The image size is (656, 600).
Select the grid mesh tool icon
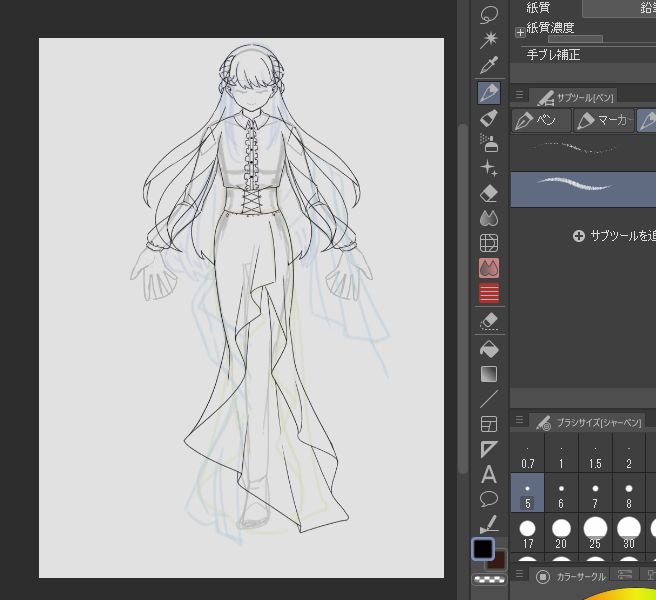489,243
